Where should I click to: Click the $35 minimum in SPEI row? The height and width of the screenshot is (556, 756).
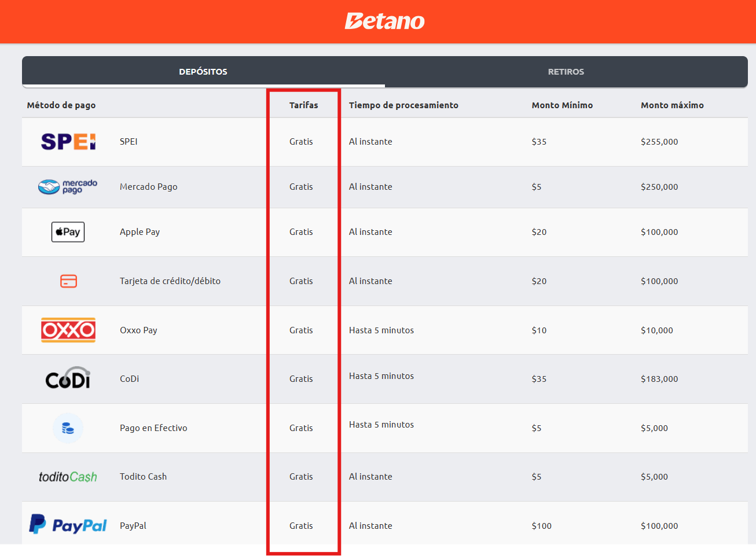(539, 142)
